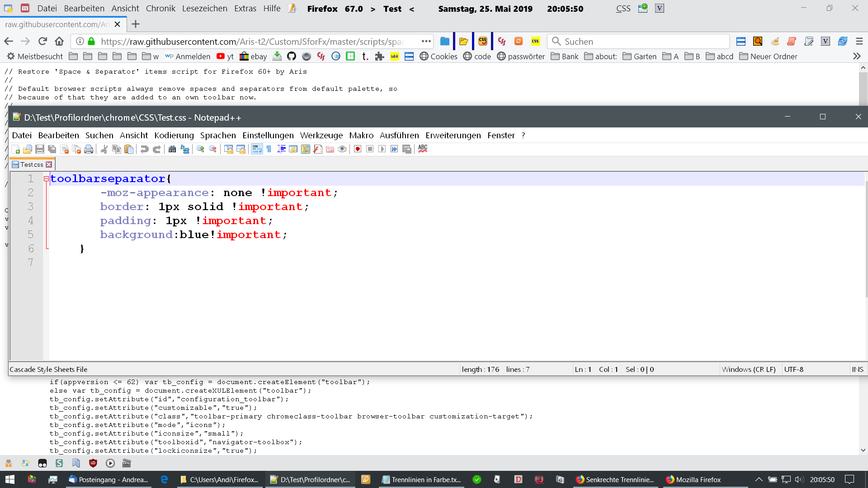Click the New file icon in Notepad++
The height and width of the screenshot is (488, 868).
(x=16, y=149)
